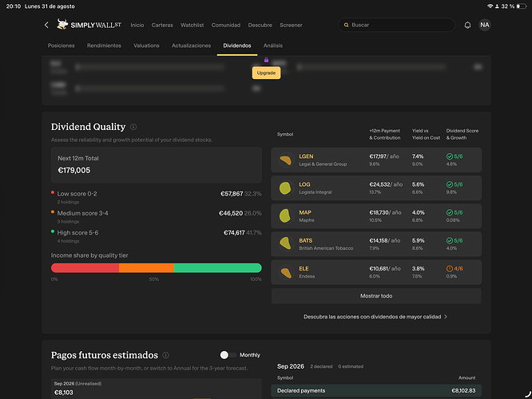532x399 pixels.
Task: Open the LGEN ticker link
Action: pos(306,156)
